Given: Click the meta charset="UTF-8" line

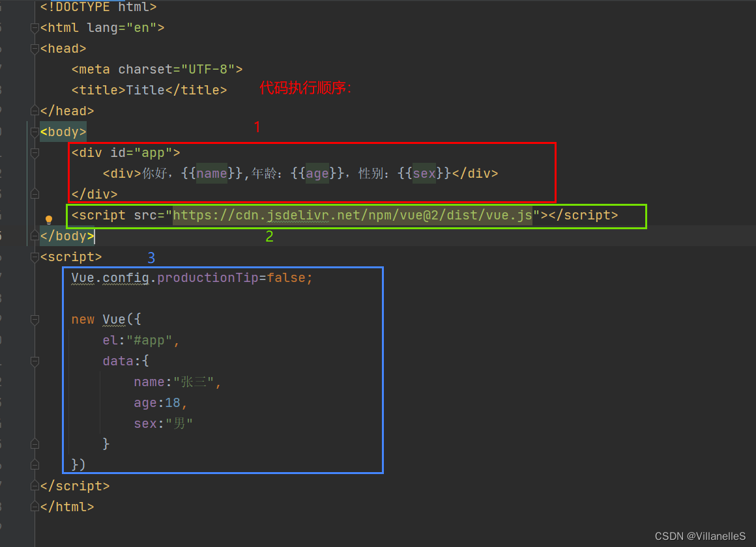Looking at the screenshot, I should tap(156, 70).
